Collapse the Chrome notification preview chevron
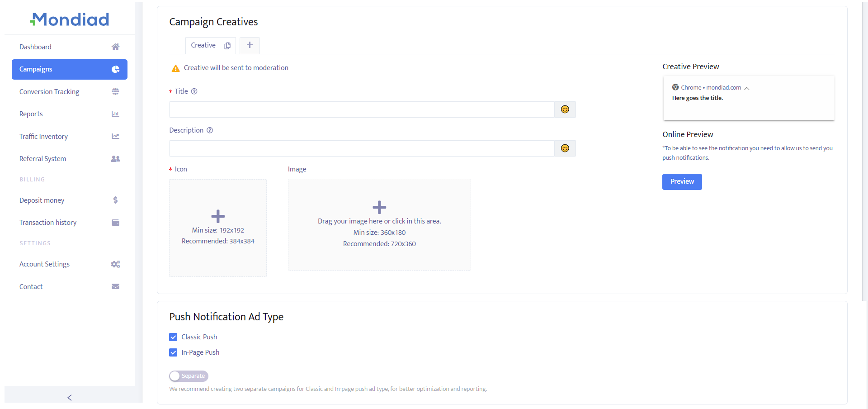The height and width of the screenshot is (409, 868). tap(747, 88)
